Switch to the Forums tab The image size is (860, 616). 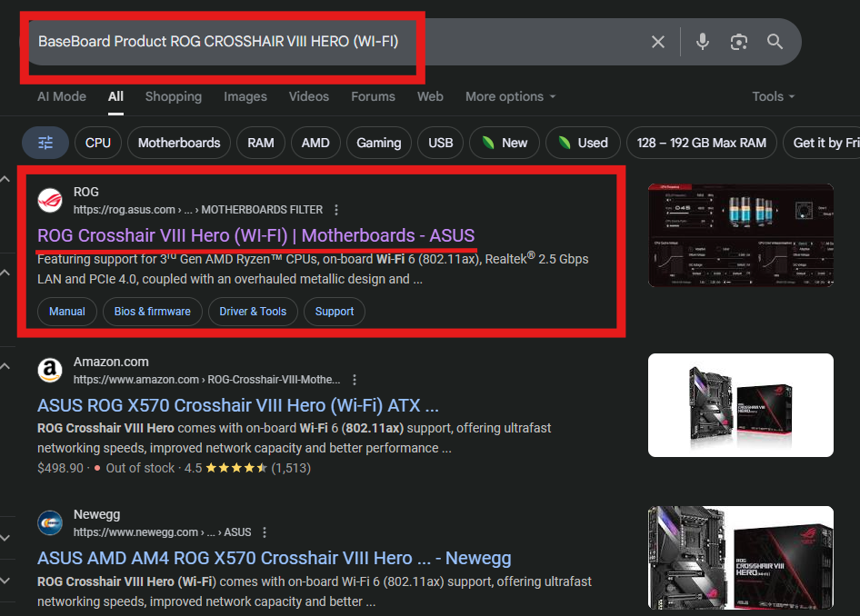pyautogui.click(x=373, y=96)
